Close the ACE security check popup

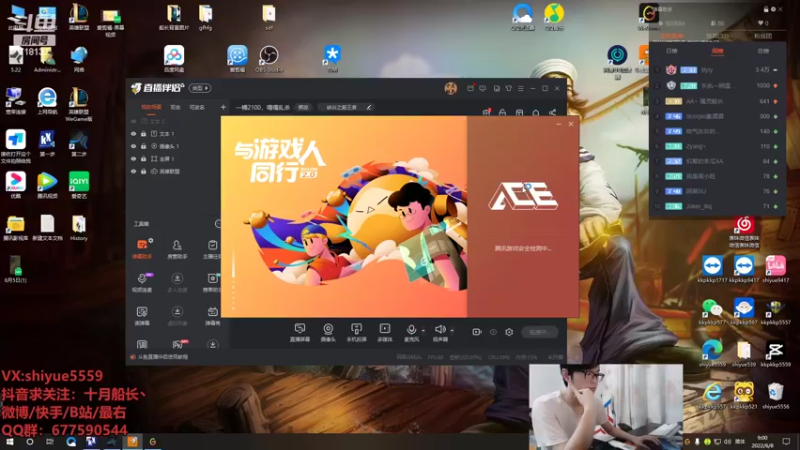click(571, 124)
